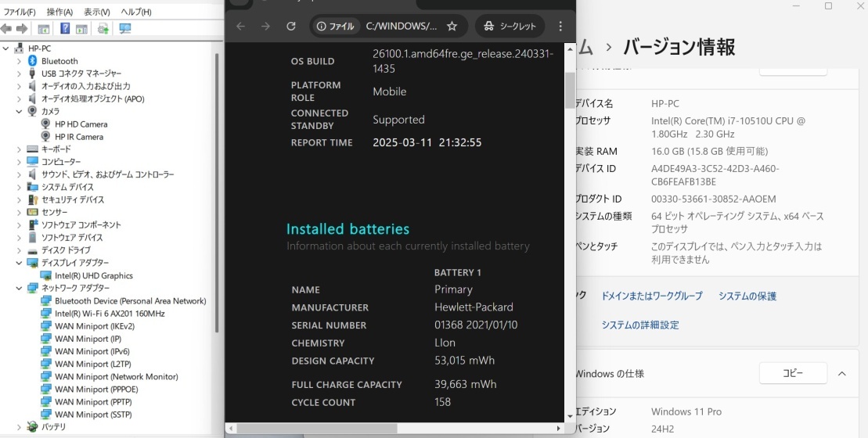Select セキュリティ デバイス category
This screenshot has height=438, width=868.
[73, 199]
